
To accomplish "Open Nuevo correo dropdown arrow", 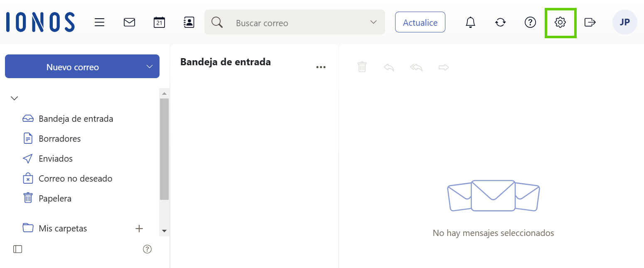I will pyautogui.click(x=150, y=66).
